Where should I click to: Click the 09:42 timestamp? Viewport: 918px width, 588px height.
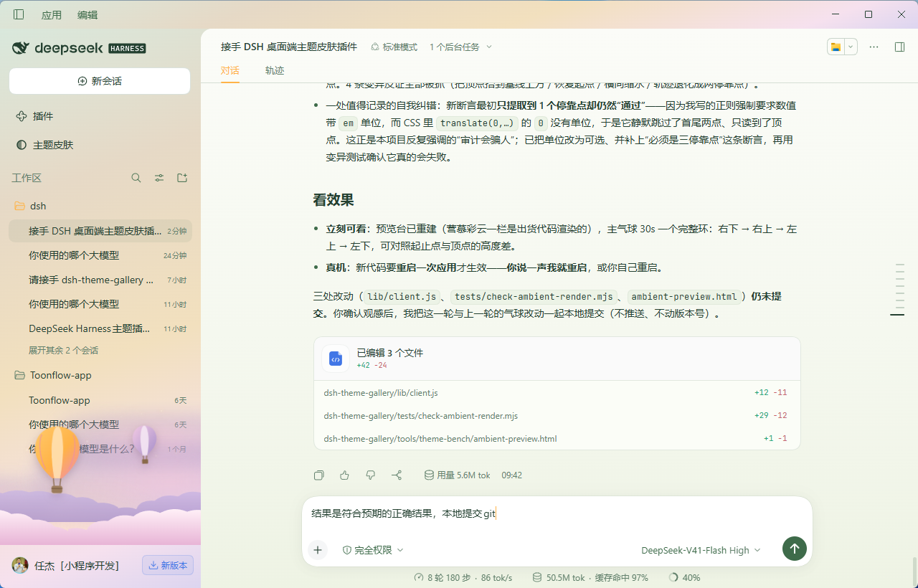pos(511,475)
